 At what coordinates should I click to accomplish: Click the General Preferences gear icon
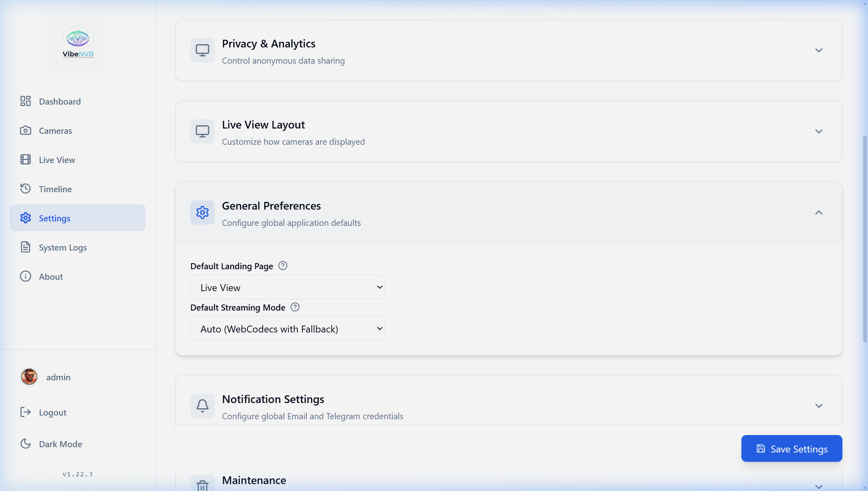coord(202,212)
